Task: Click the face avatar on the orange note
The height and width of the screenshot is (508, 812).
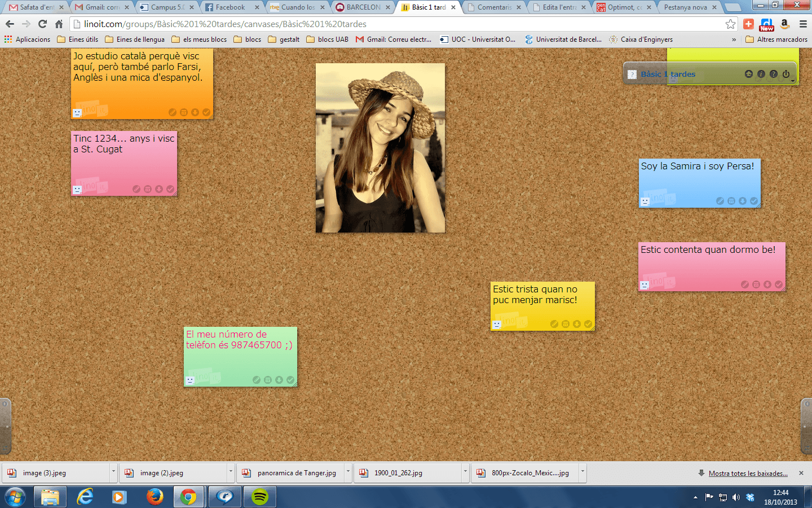Action: tap(77, 113)
